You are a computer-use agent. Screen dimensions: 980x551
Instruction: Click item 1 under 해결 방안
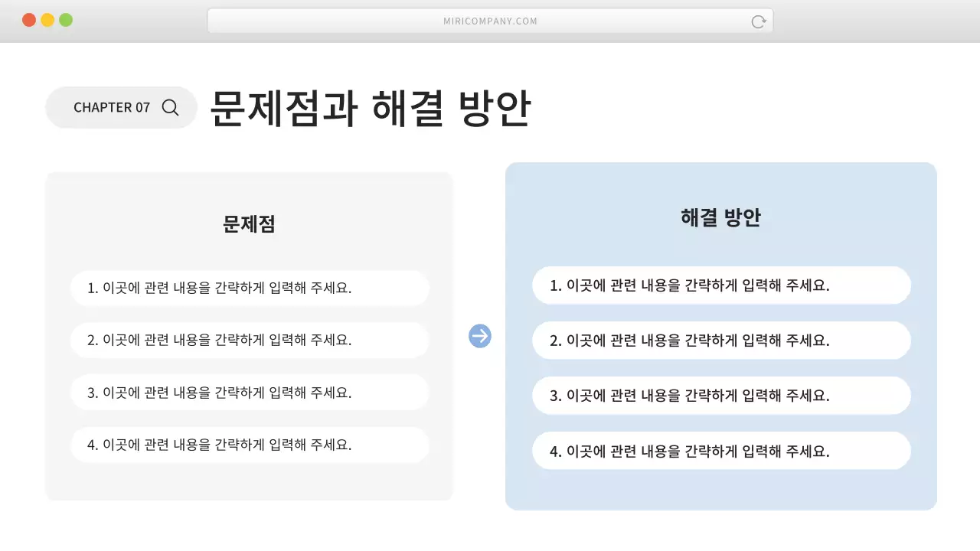[720, 285]
